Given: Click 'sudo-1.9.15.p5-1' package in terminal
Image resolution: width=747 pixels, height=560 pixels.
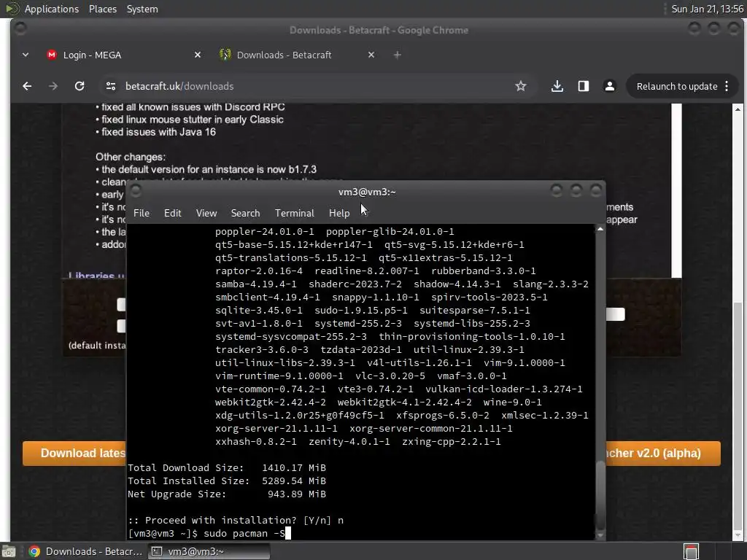Looking at the screenshot, I should tap(361, 310).
